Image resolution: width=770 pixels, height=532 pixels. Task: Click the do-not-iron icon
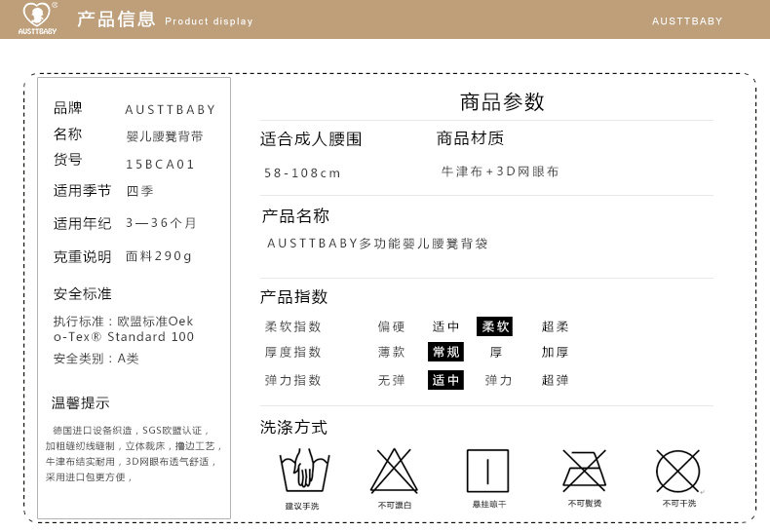585,471
